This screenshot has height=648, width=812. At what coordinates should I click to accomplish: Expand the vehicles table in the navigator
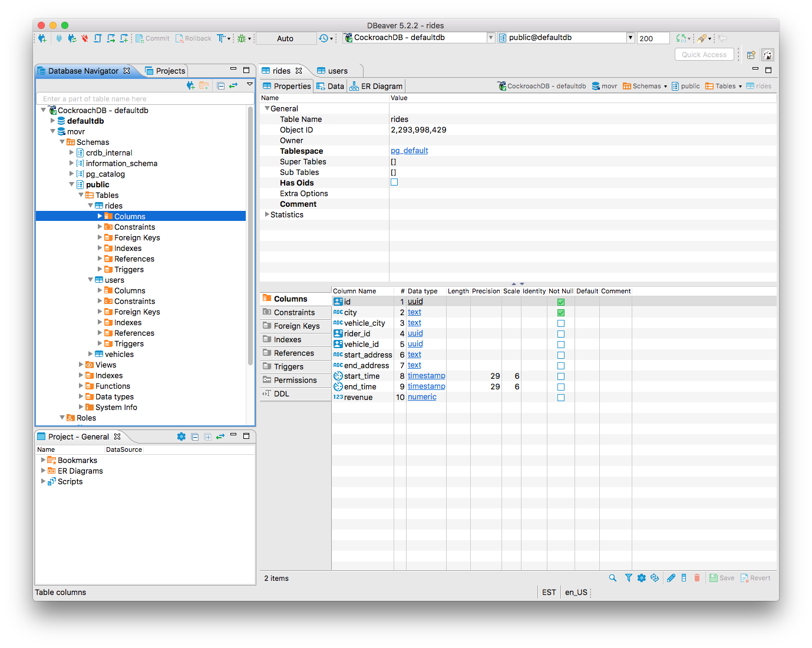90,354
